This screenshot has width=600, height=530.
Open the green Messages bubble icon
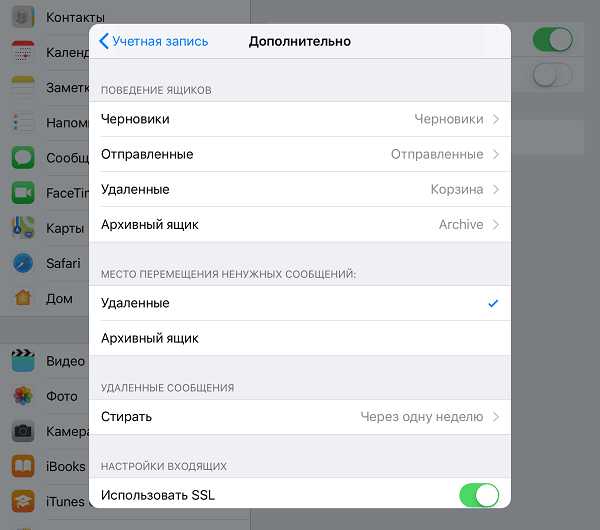[x=23, y=158]
